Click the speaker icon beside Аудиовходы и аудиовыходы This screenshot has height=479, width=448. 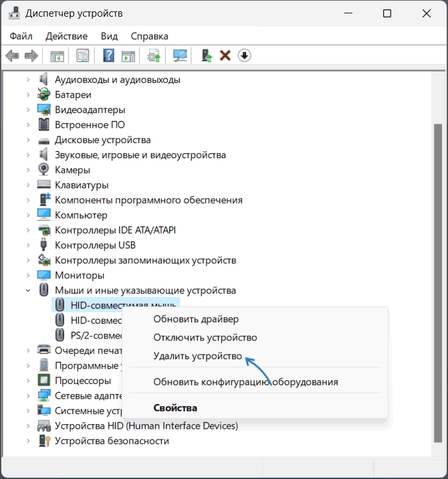43,80
